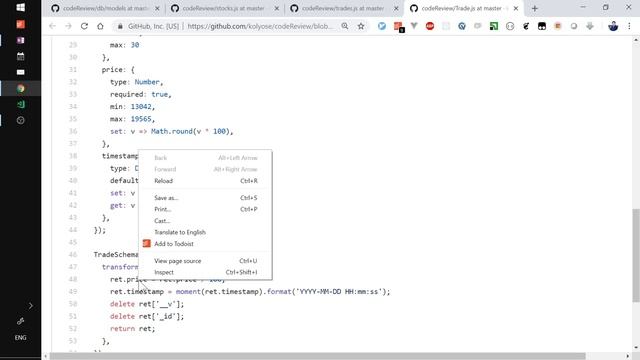The height and width of the screenshot is (360, 640).
Task: Open the Chrome profile avatar
Action: [613, 26]
